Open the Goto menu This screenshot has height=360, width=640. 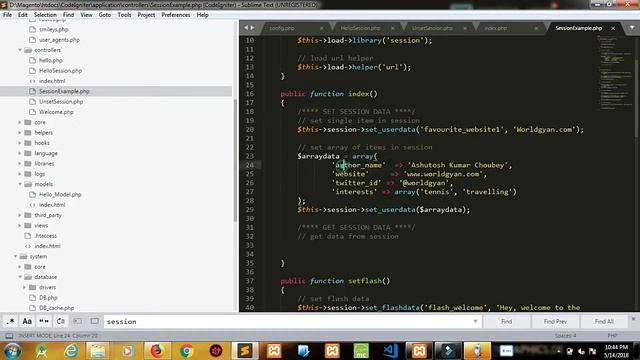pyautogui.click(x=104, y=15)
